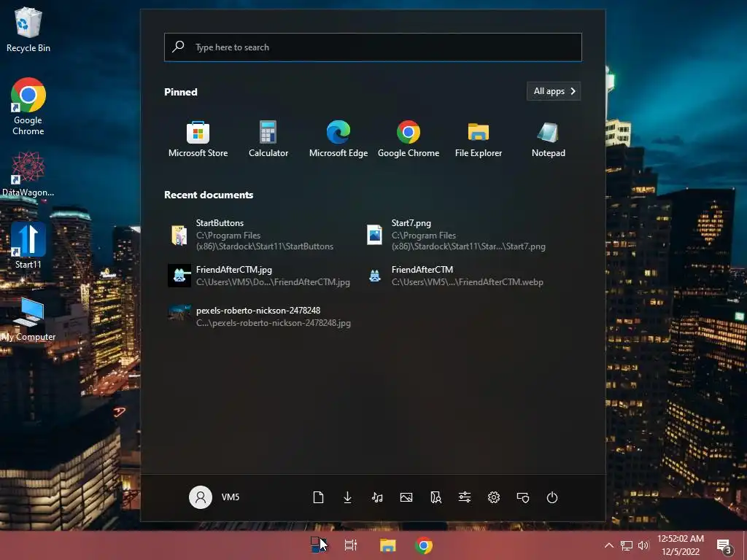The width and height of the screenshot is (747, 560).
Task: Open recent FriendAfterCTM webp file
Action: (x=457, y=275)
